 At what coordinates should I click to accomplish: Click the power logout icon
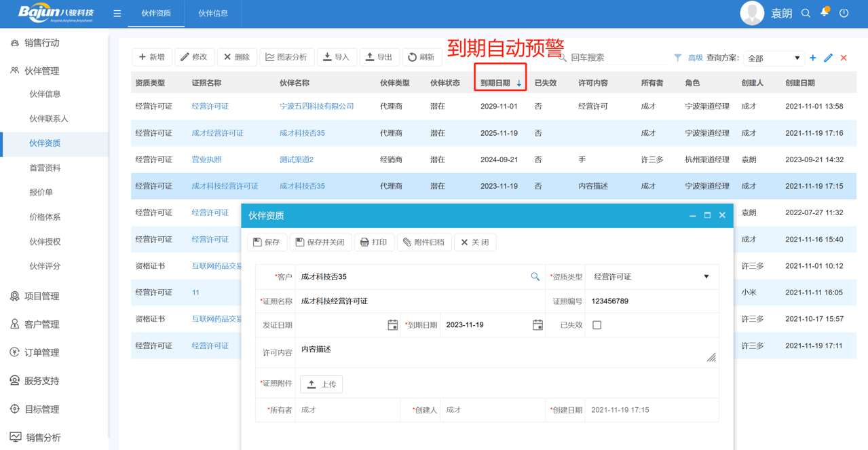(x=844, y=13)
